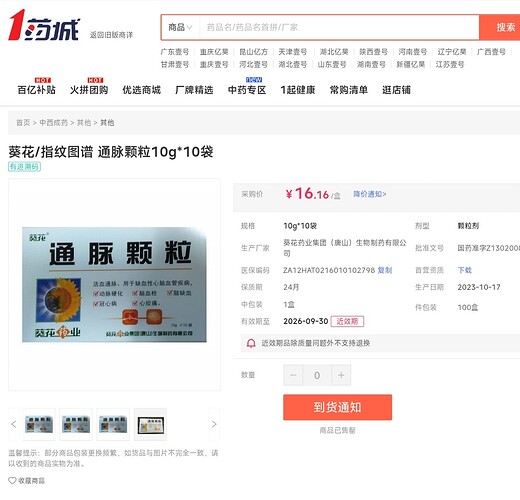
Task: Select the 山东壹号 store link
Action: [332, 64]
